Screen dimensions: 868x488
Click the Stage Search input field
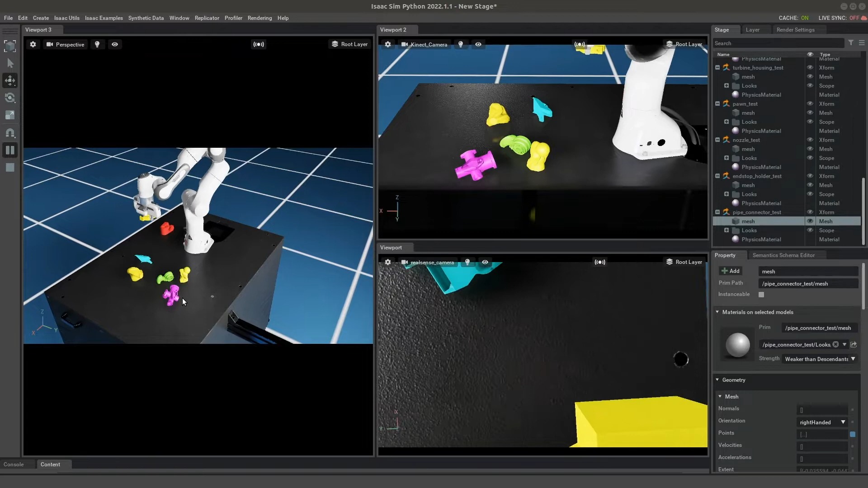(778, 43)
